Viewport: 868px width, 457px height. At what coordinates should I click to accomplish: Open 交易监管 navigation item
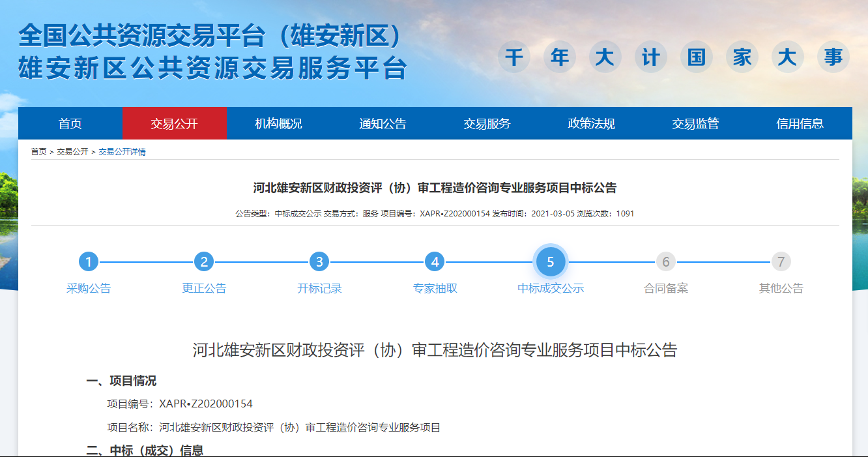(696, 123)
